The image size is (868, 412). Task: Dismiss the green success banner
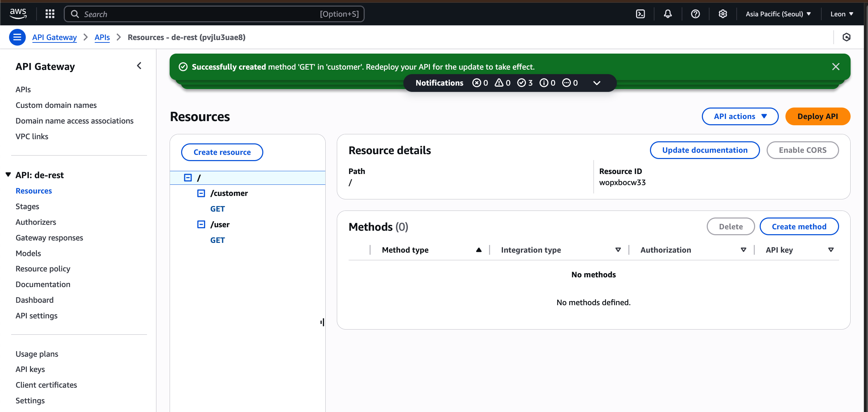coord(836,66)
